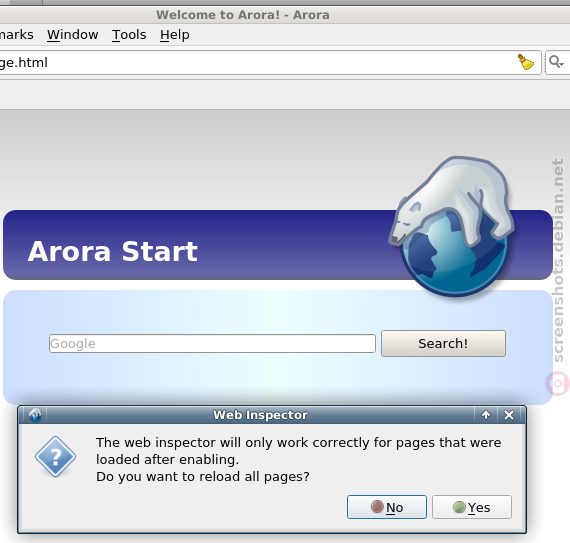570x543 pixels.
Task: Open the Help menu
Action: [x=174, y=35]
